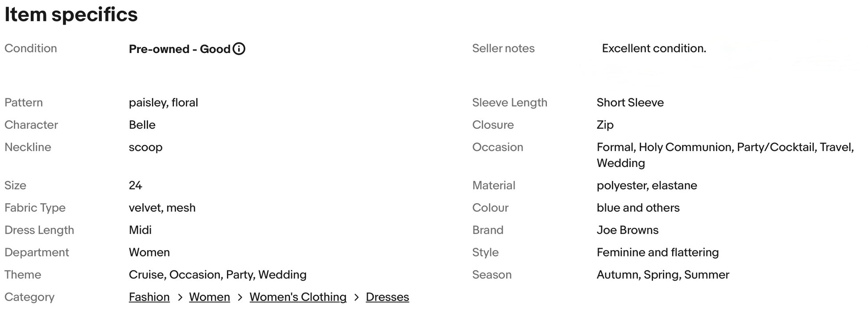
Task: Click the Midi dress length value
Action: click(x=140, y=230)
